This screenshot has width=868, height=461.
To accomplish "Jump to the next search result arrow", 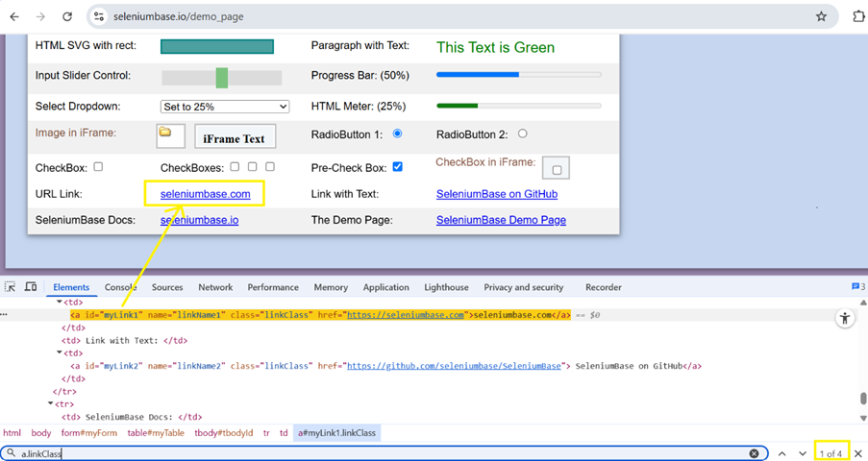I will (x=803, y=453).
